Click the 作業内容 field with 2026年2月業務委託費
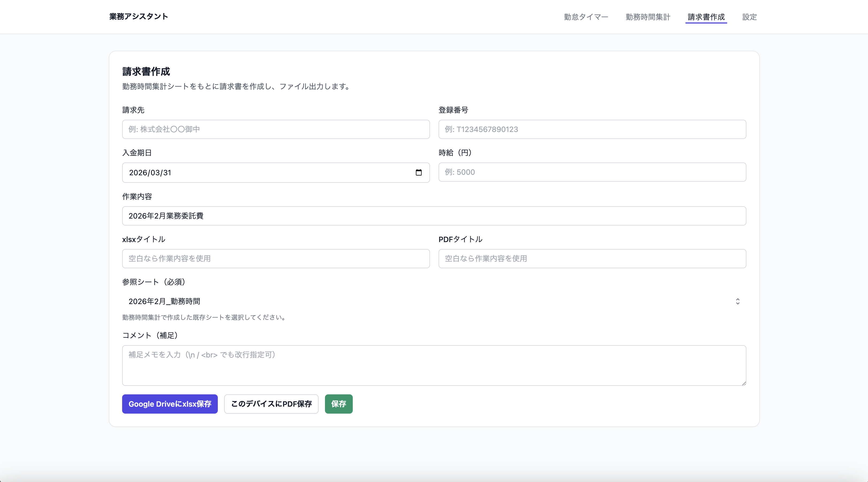 [x=434, y=216]
